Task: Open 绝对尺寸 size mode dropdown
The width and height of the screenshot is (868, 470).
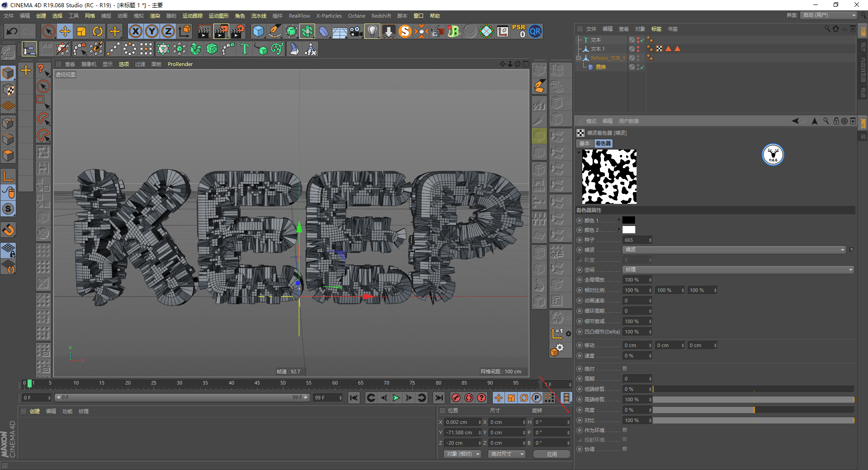Action: click(x=507, y=454)
